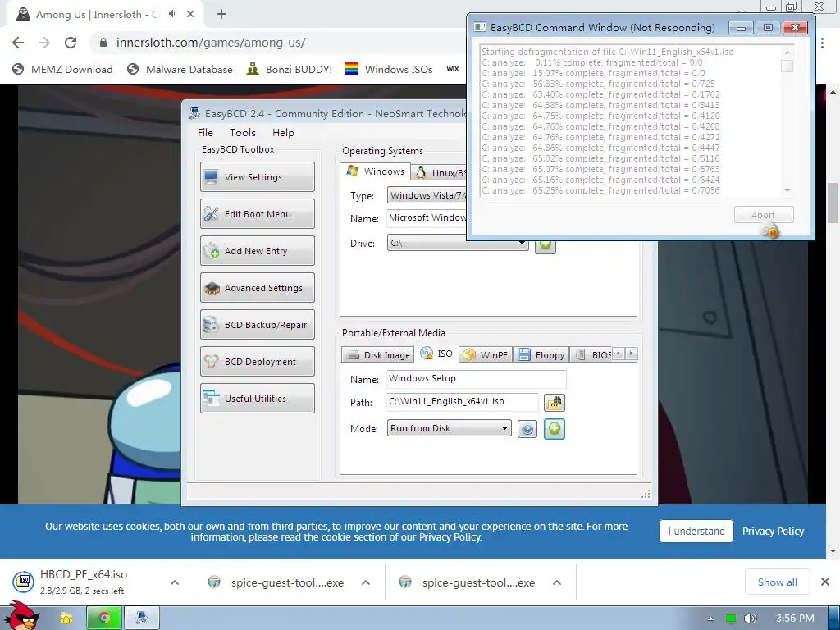Open Advanced Settings in EasyBCD
This screenshot has height=630, width=840.
(x=257, y=288)
